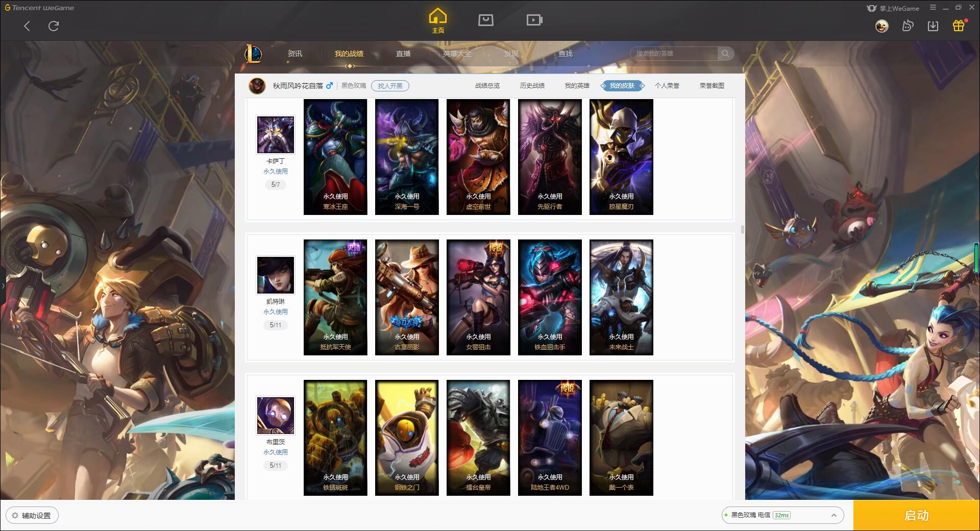Click the skin list vertical scrollbar
Screen dimensions: 980x531
[x=742, y=230]
